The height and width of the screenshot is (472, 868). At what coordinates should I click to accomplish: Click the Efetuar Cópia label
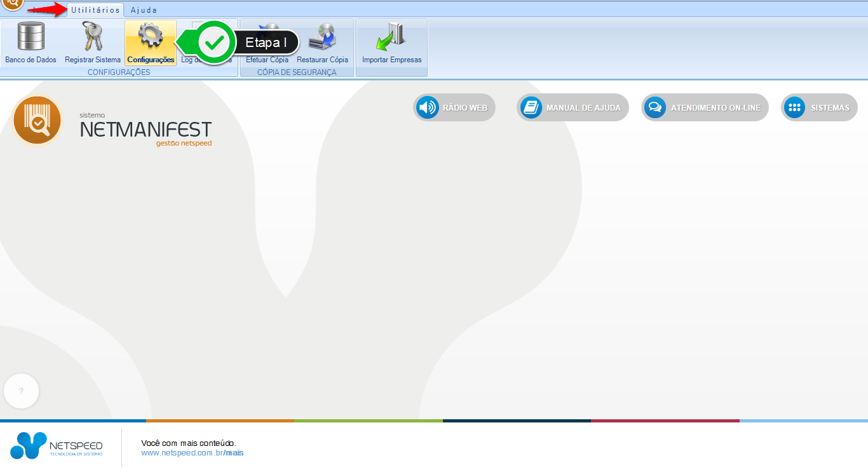tap(267, 60)
